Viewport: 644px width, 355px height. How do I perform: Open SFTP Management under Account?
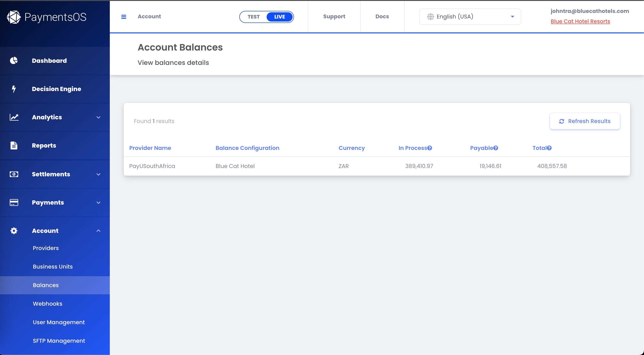(55, 341)
